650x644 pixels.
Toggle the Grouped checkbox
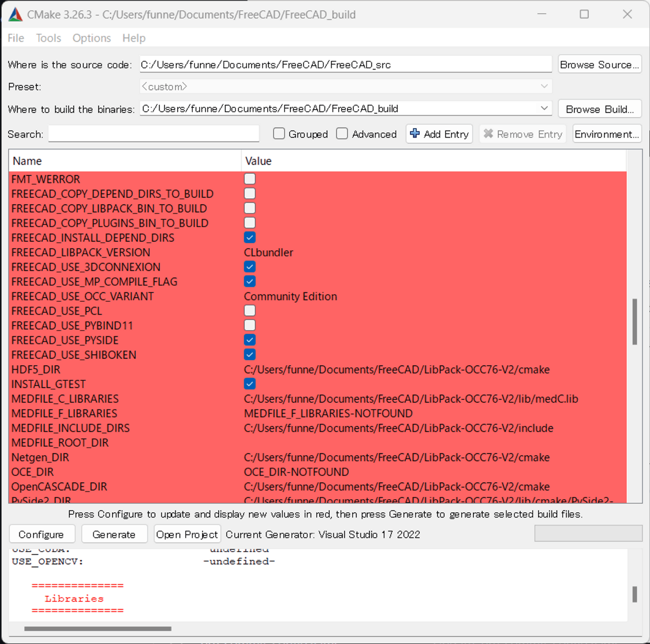pyautogui.click(x=279, y=134)
